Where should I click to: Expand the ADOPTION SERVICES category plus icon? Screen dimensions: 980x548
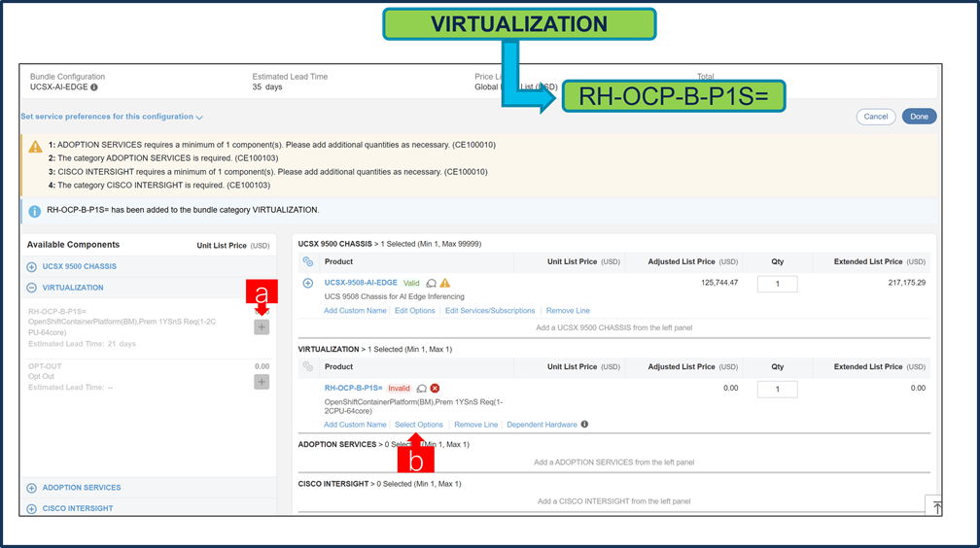pos(32,488)
